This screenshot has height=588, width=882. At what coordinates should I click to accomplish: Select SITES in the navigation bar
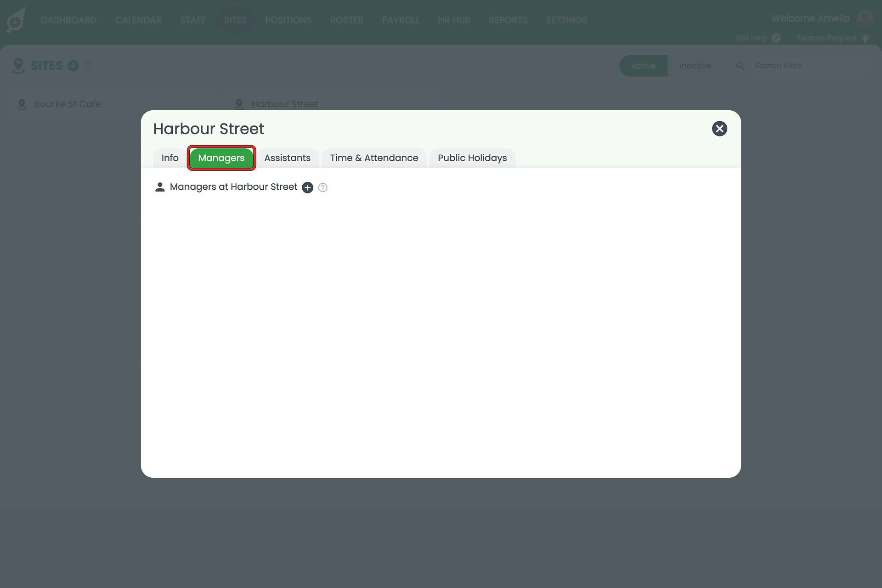tap(236, 20)
